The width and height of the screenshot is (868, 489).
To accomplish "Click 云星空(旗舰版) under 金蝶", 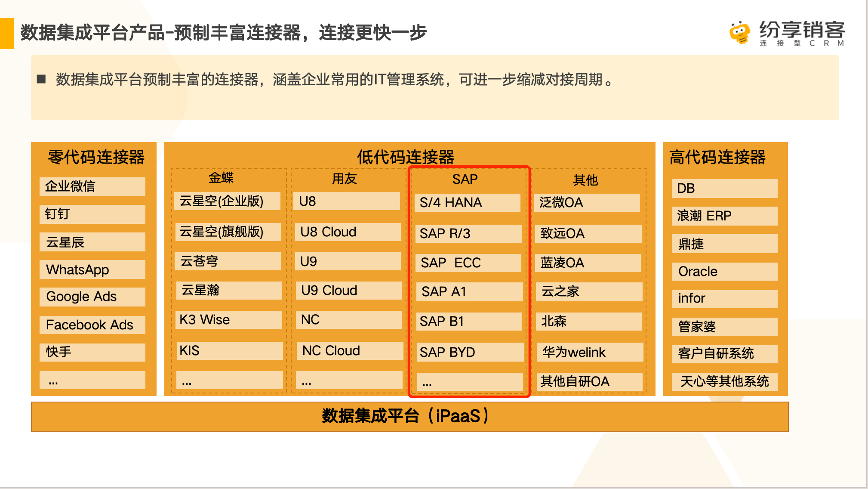I will pos(228,232).
